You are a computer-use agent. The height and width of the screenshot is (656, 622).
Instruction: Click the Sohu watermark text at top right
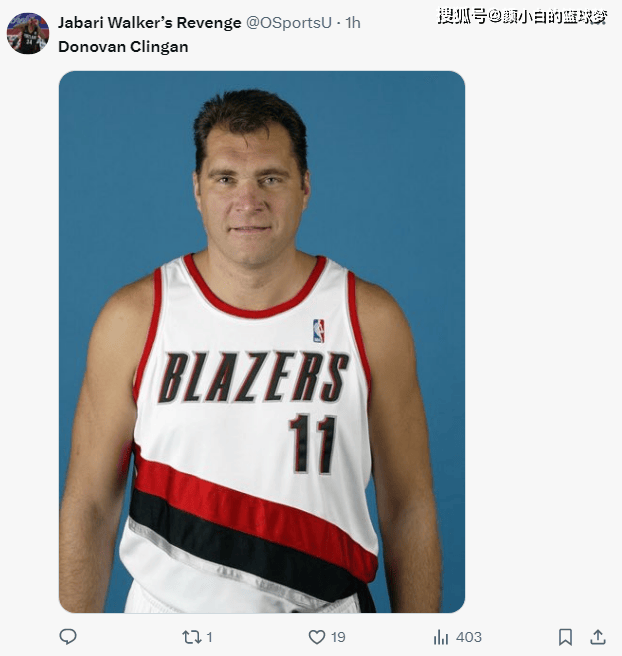pos(523,17)
